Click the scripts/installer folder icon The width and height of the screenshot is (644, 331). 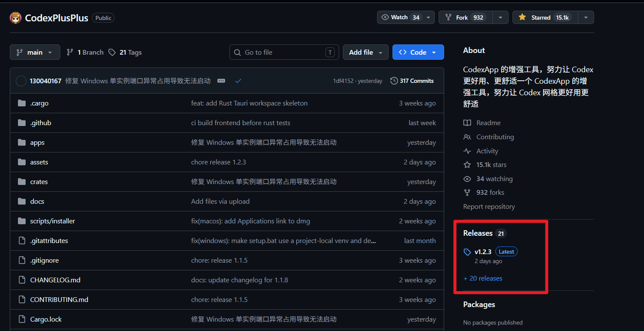[x=22, y=221]
